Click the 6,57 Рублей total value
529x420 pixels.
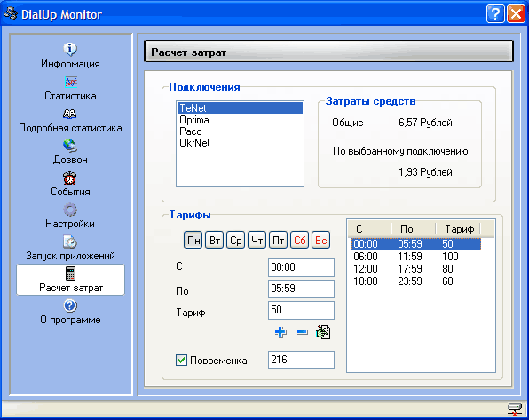point(425,123)
